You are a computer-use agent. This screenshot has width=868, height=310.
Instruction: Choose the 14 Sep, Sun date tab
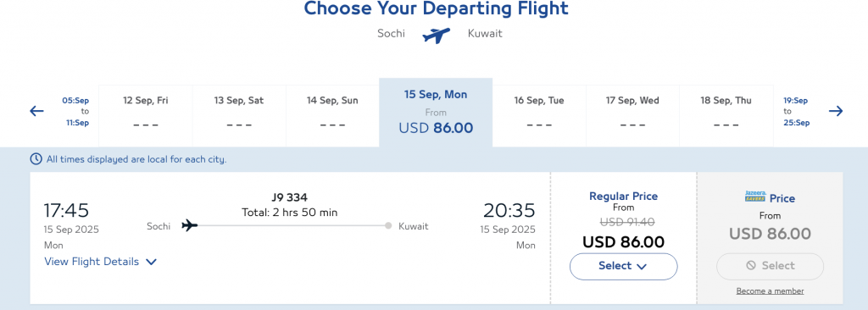pos(332,116)
